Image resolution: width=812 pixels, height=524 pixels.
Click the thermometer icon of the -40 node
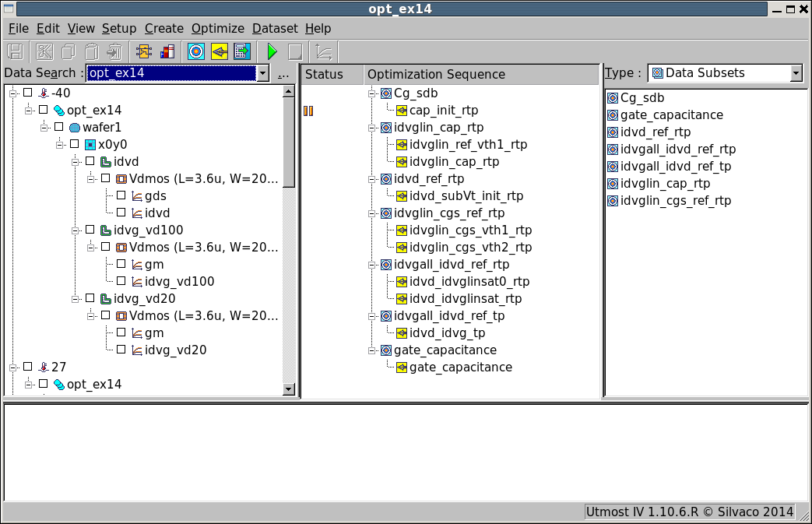44,93
